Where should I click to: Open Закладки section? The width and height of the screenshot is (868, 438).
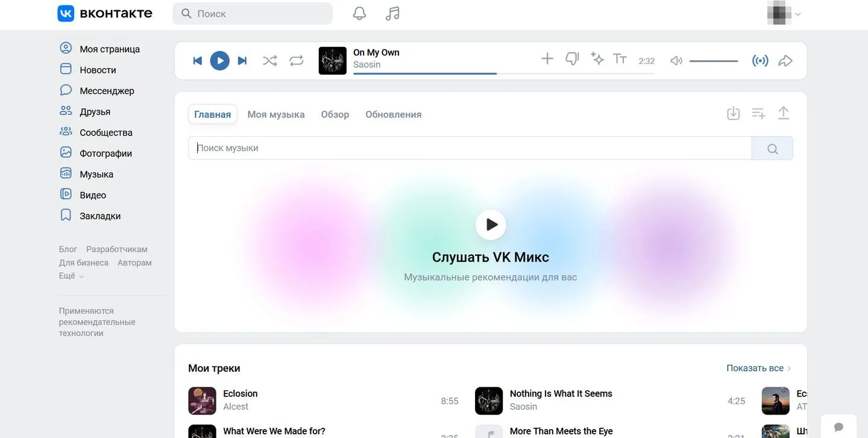click(x=90, y=216)
